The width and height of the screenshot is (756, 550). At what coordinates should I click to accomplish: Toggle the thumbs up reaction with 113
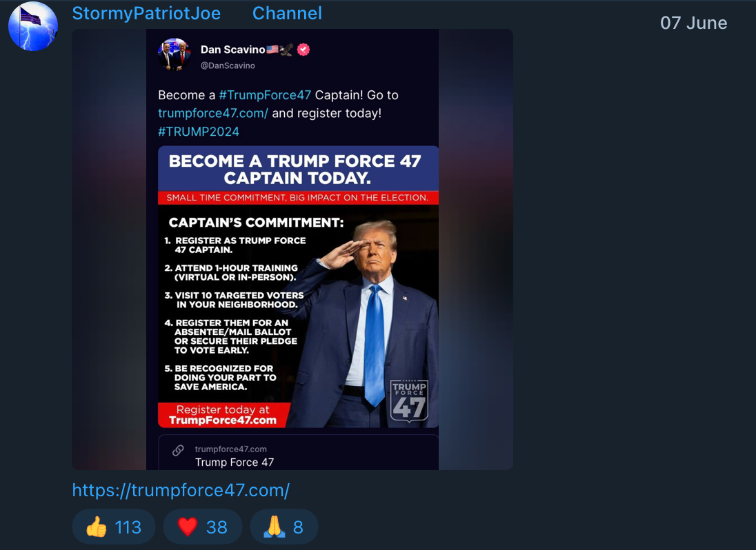point(113,527)
